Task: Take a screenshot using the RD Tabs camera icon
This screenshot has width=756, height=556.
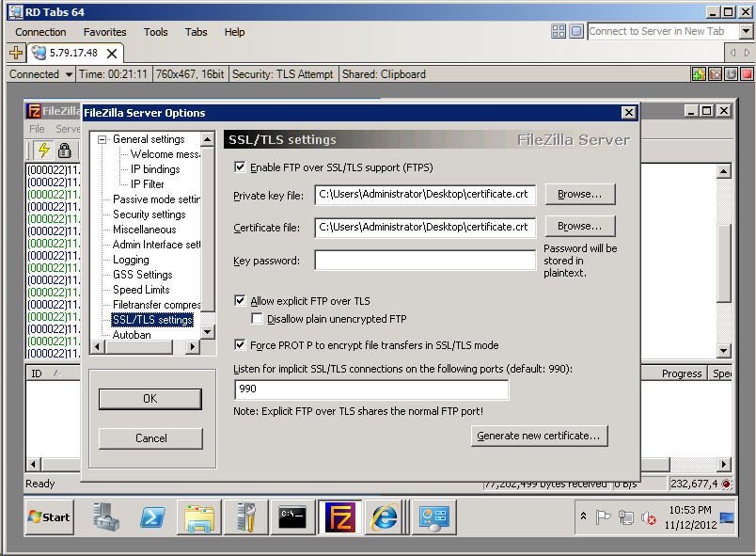Action: click(x=715, y=73)
